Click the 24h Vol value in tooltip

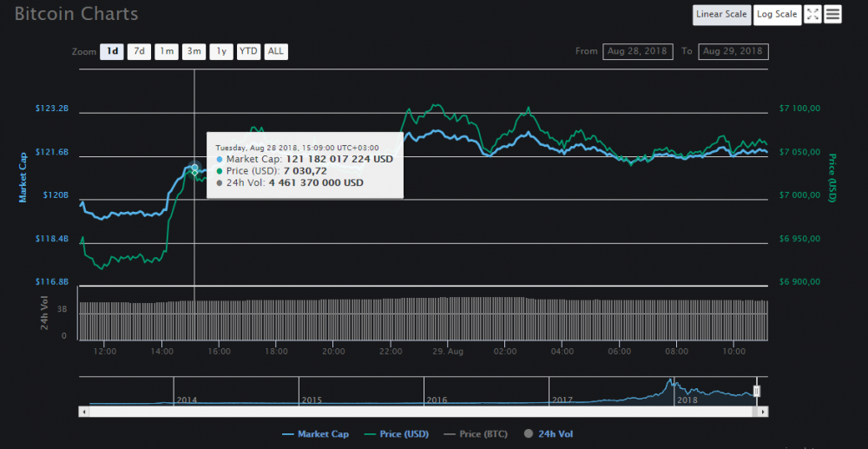pyautogui.click(x=316, y=182)
